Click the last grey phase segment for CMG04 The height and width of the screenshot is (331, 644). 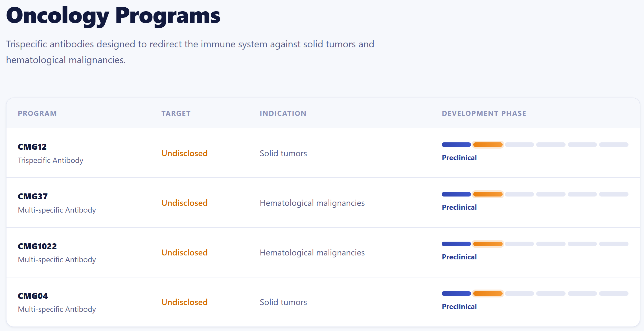coord(614,294)
